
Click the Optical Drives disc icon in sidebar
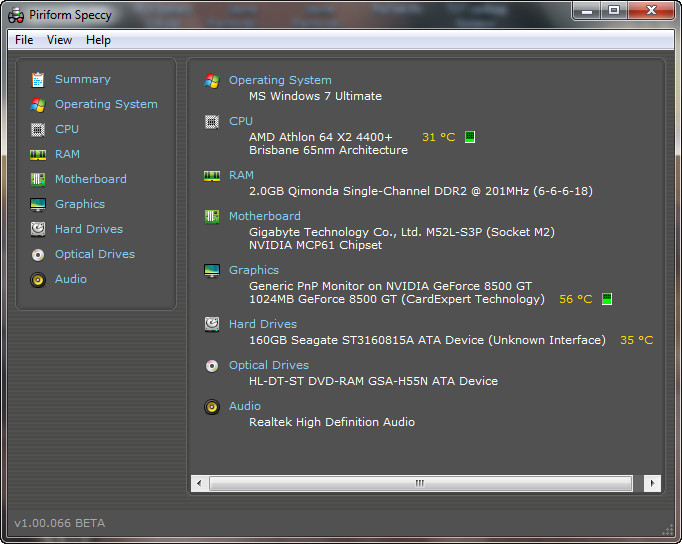[x=38, y=254]
